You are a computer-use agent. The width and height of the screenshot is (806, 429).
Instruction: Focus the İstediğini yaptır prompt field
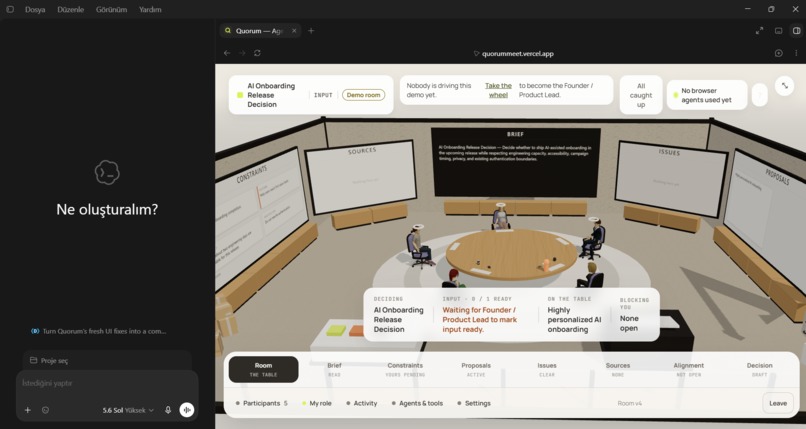(107, 383)
